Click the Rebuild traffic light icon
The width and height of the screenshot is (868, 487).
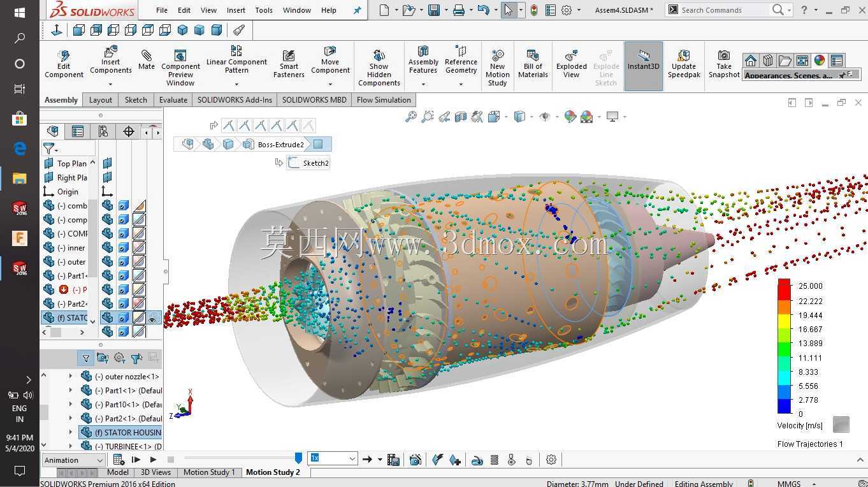coord(534,10)
